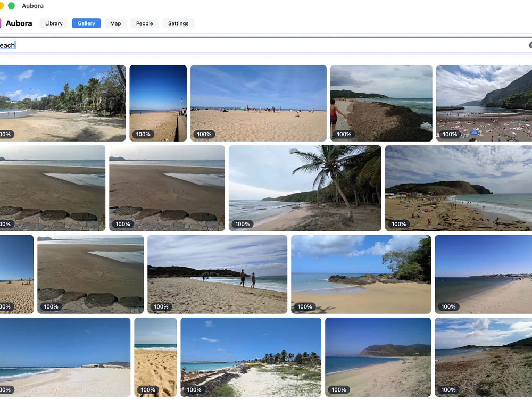Open the leaning palm tree beach photo

(305, 188)
